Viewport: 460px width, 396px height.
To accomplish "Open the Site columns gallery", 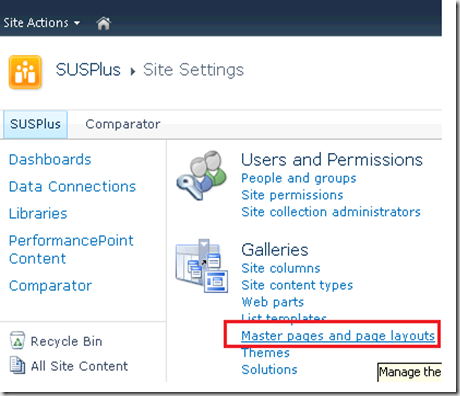I will tap(281, 268).
